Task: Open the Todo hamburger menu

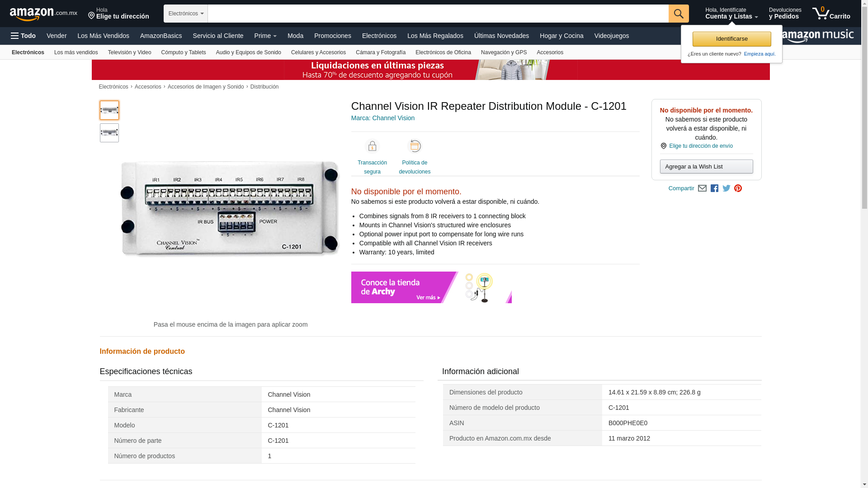Action: (x=23, y=36)
